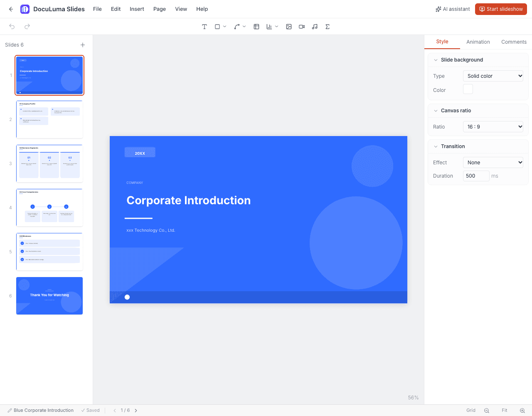Open the shape tool dropdown arrow
This screenshot has width=532, height=416.
coord(225,27)
